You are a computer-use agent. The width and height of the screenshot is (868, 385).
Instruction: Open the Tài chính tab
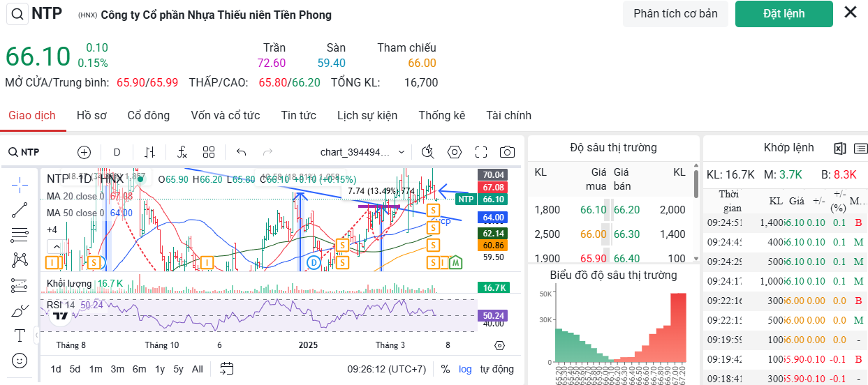coord(508,116)
